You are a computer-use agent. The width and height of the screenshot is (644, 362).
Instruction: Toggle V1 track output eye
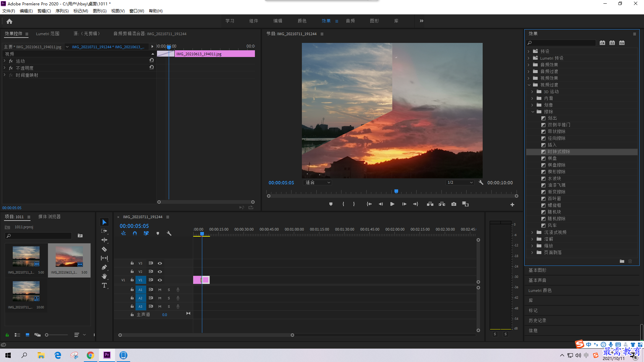click(x=160, y=280)
